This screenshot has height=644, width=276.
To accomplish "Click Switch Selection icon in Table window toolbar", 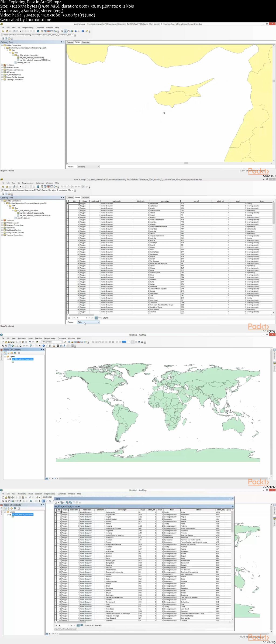I will (x=70, y=502).
